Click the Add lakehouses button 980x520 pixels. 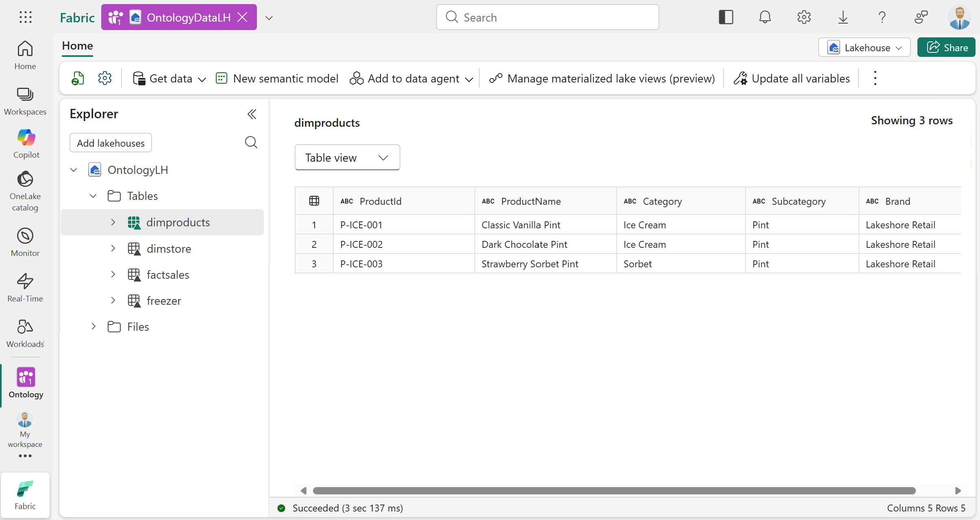(110, 143)
